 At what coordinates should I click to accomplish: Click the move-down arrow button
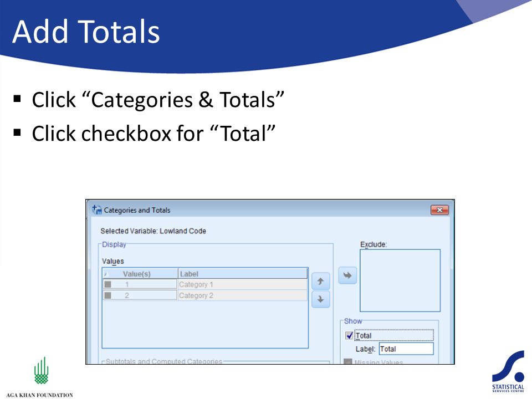click(320, 299)
